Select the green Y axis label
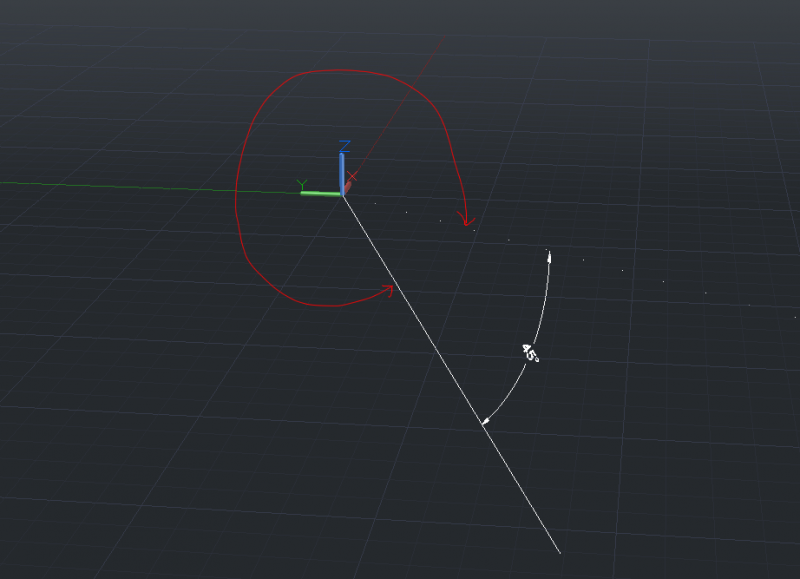This screenshot has height=579, width=800. (x=302, y=185)
